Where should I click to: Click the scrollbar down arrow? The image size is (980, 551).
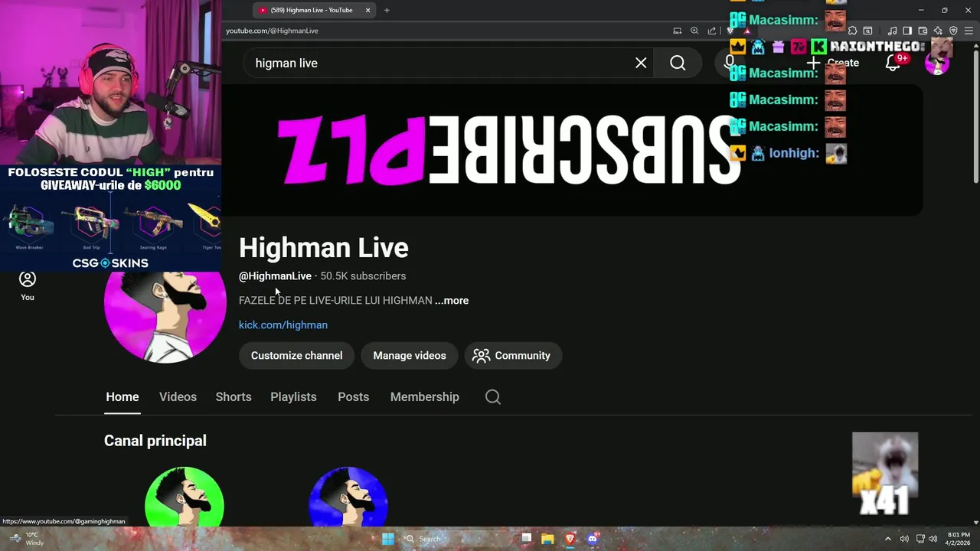click(975, 522)
